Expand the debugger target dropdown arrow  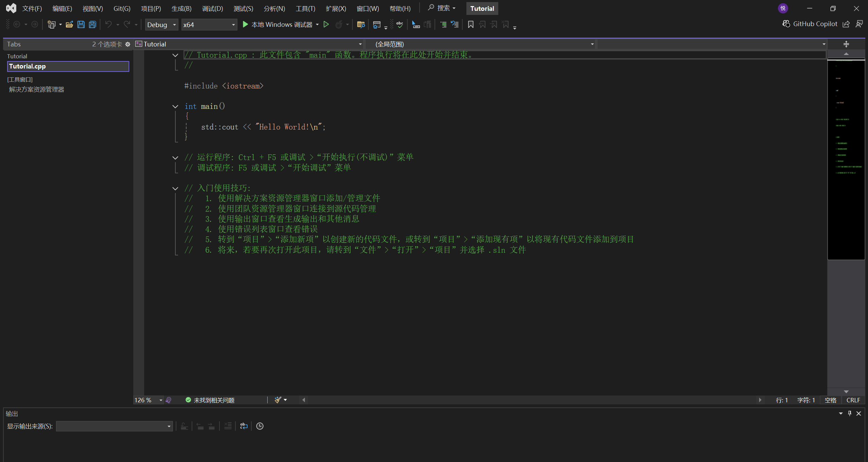point(317,24)
